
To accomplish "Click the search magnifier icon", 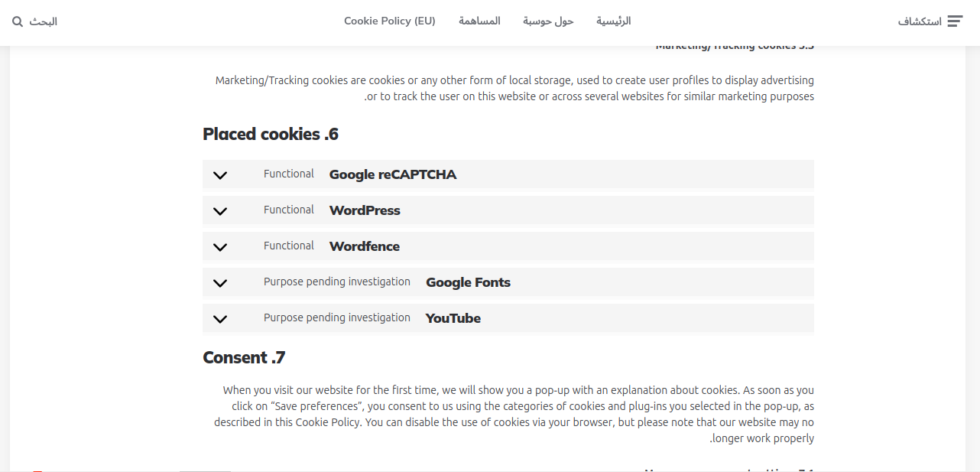I will click(x=18, y=21).
